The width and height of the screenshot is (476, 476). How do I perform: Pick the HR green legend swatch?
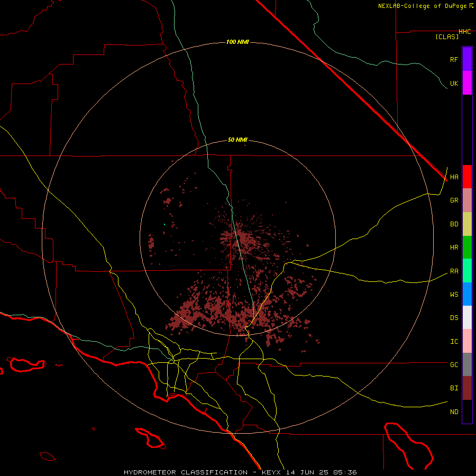tap(467, 248)
